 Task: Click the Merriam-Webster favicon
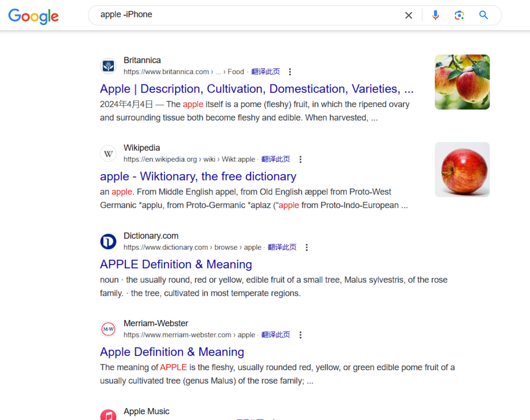[108, 329]
